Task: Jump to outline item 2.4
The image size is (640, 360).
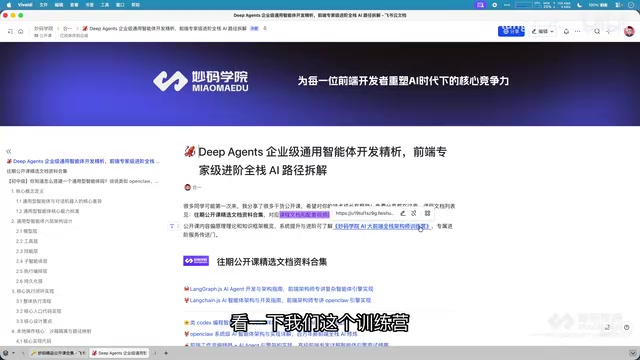Action: 31,261
